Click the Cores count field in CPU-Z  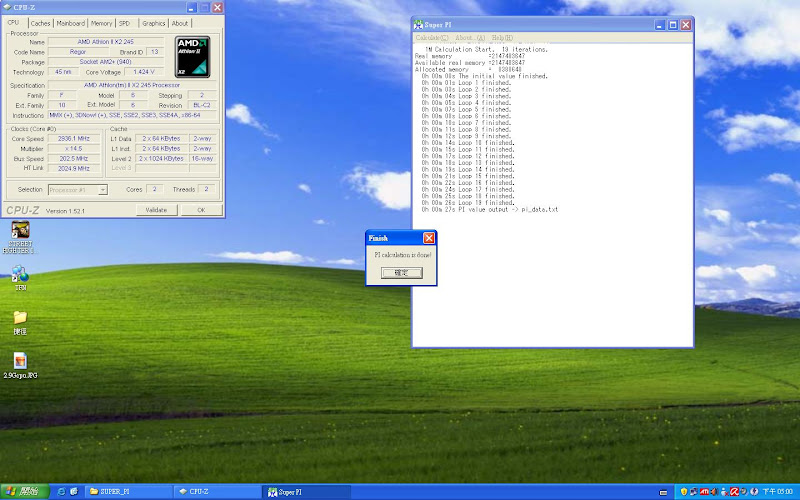pos(155,189)
